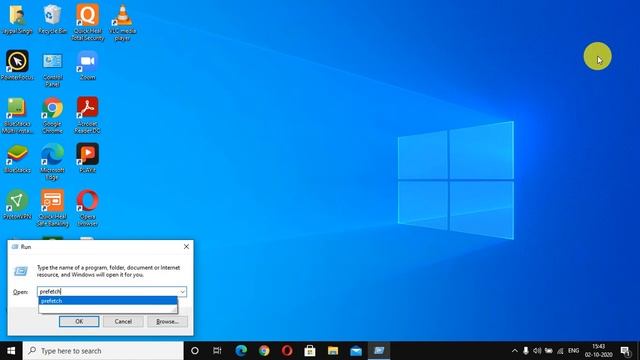Select the Acrobat Reader DC shortcut
640x360 pixels.
coord(87,115)
